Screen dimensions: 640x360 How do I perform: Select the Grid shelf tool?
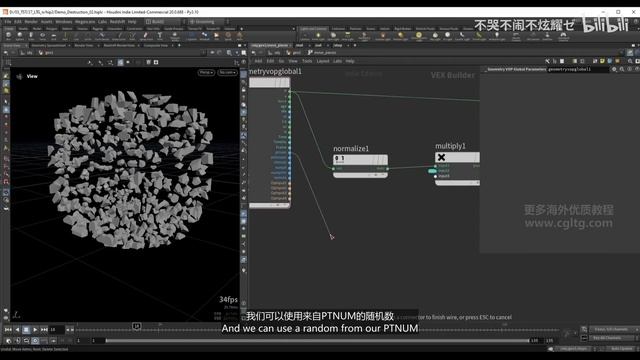pos(53,36)
